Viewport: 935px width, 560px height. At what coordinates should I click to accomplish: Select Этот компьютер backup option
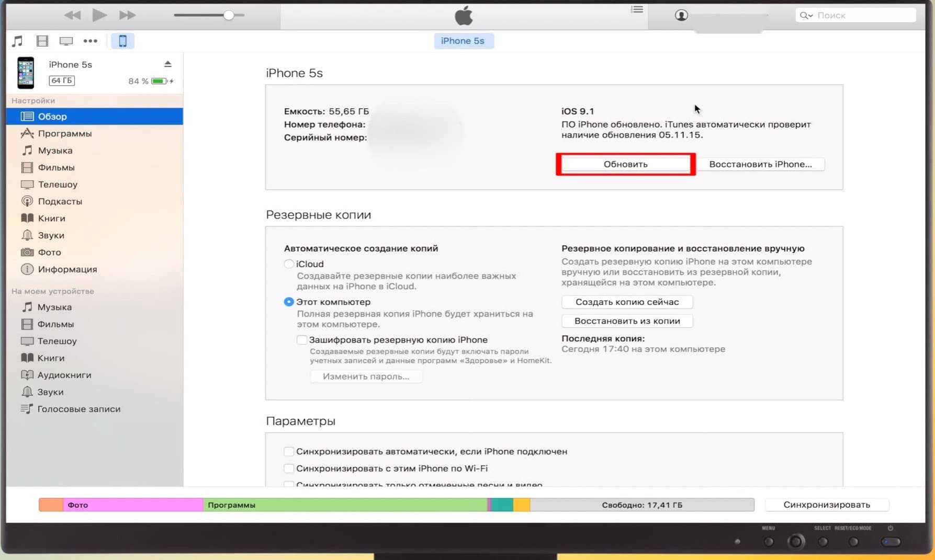point(289,302)
